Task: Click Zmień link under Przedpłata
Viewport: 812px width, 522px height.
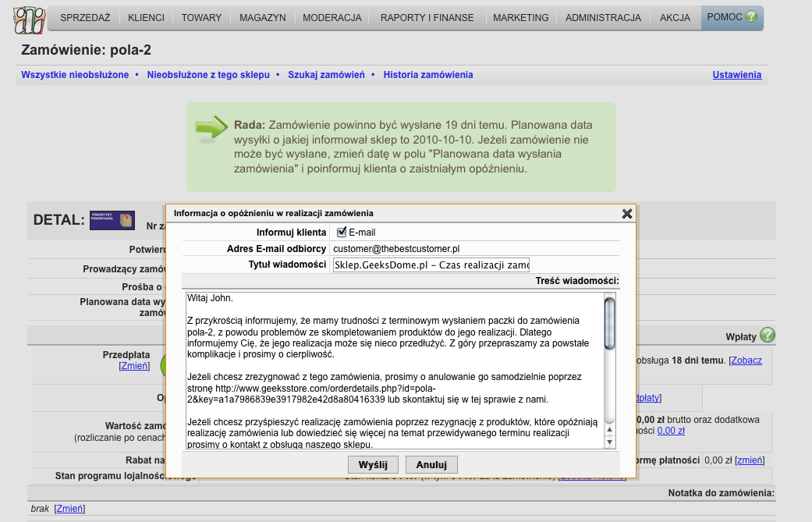Action: [134, 366]
